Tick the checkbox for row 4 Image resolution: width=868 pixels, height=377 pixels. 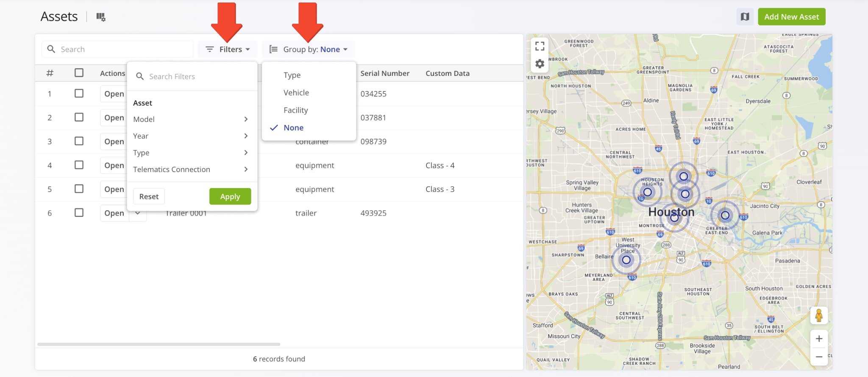click(79, 165)
